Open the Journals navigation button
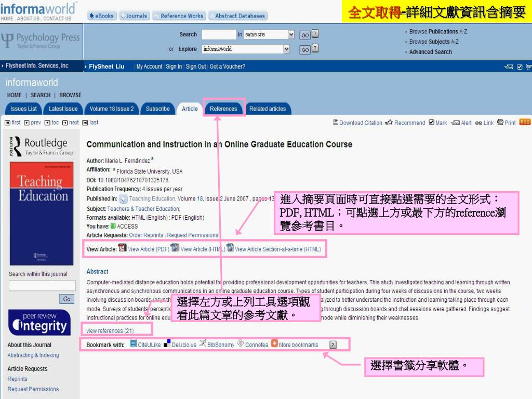 (134, 16)
